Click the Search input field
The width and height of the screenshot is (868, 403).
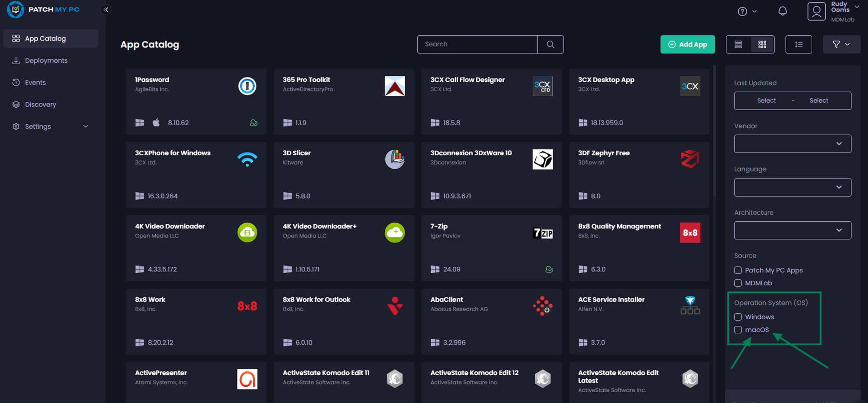click(477, 44)
